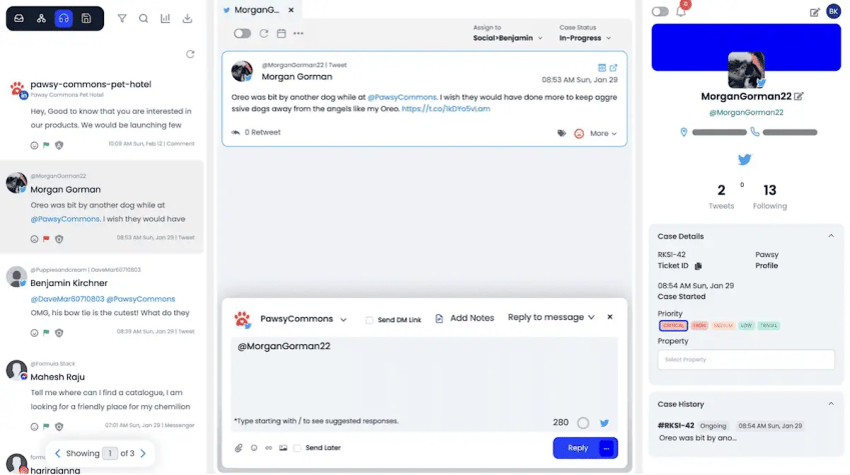Set priority to Critical
The height and width of the screenshot is (475, 850).
673,325
